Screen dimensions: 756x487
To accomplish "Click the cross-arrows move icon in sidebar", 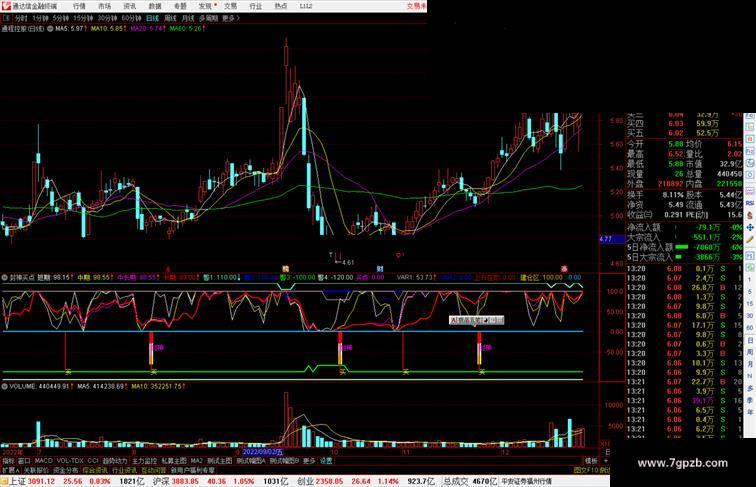I will (749, 227).
